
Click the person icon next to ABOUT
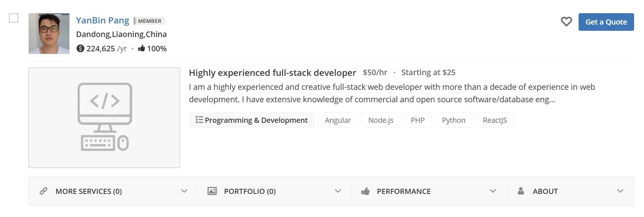521,191
